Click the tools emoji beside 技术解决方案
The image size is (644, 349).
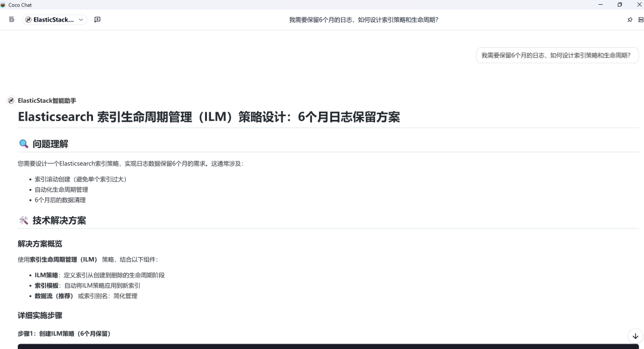(x=23, y=220)
